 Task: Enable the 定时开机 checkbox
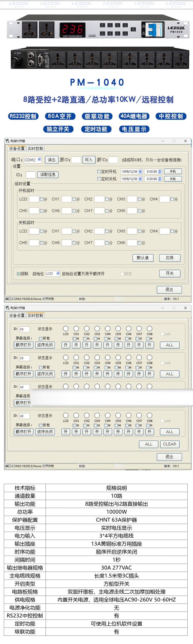[x=99, y=172]
